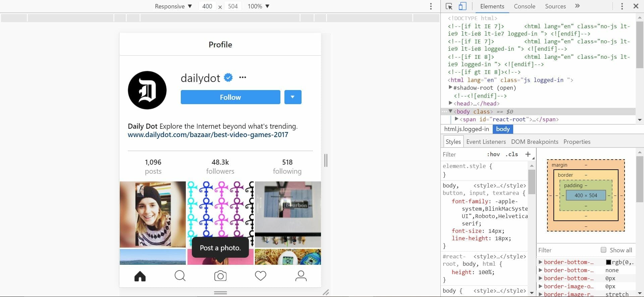The image size is (644, 297).
Task: Click the DOCTYPE html line
Action: click(472, 18)
